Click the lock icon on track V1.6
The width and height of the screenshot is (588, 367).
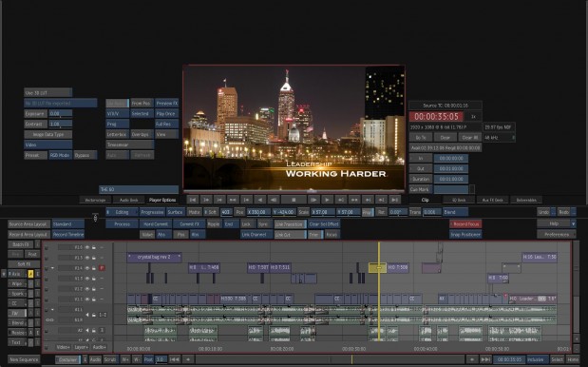click(x=94, y=247)
